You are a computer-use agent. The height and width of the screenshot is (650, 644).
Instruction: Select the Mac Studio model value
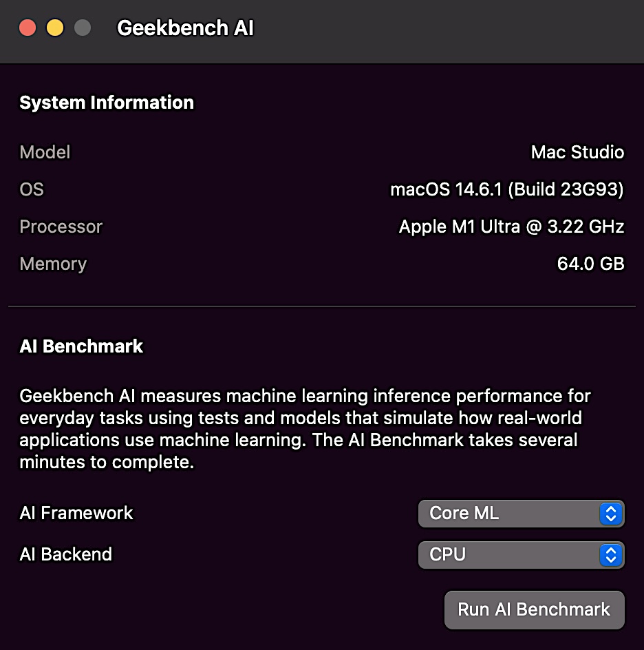point(577,152)
